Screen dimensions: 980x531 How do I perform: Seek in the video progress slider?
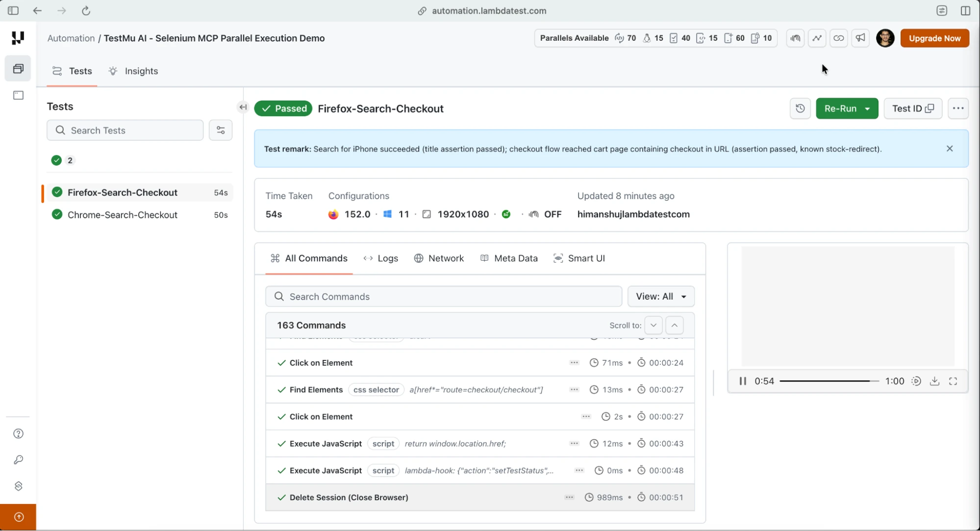click(829, 381)
